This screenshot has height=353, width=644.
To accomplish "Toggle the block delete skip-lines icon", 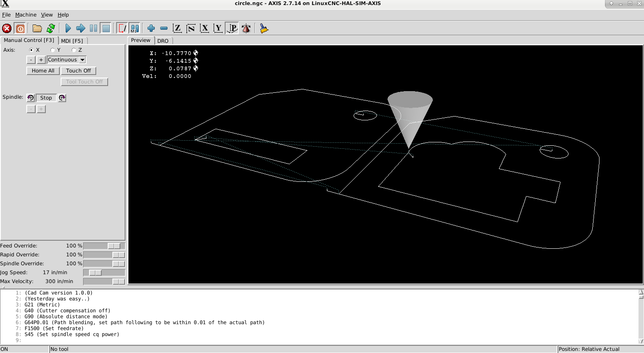I will pyautogui.click(x=122, y=28).
